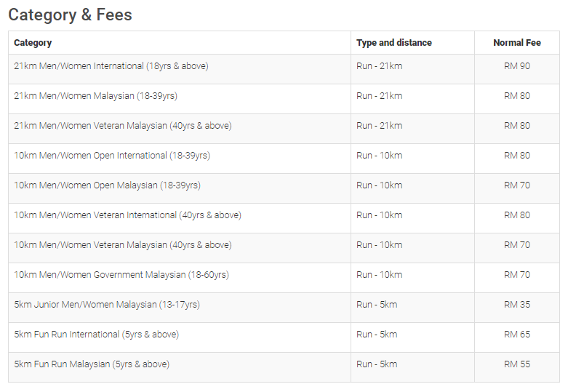The height and width of the screenshot is (392, 568).
Task: Click 10km Men/Women Government Malaysian entry
Action: [121, 275]
